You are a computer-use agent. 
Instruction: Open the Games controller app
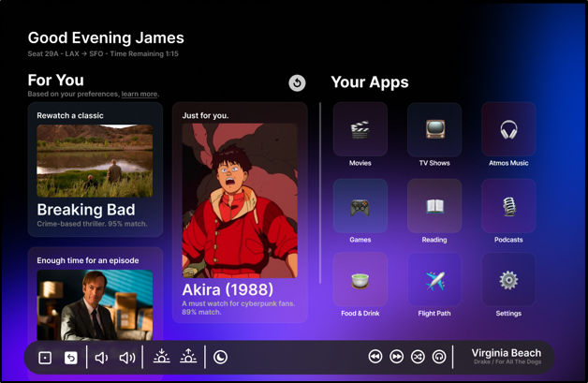click(x=360, y=206)
